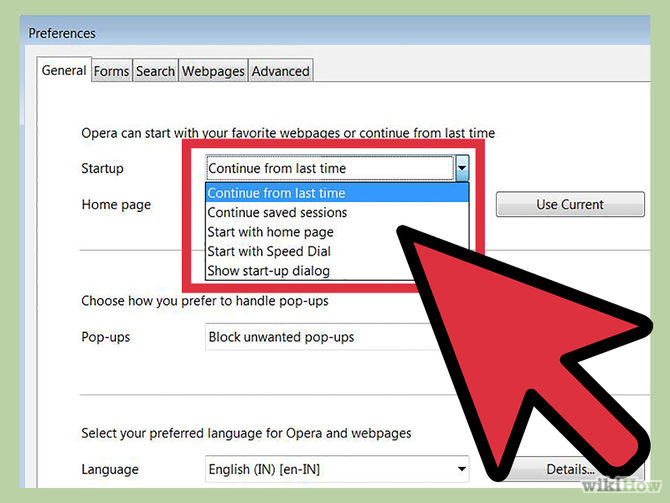Pick 'Start with Speed Dial' option
Image resolution: width=670 pixels, height=503 pixels.
point(269,251)
